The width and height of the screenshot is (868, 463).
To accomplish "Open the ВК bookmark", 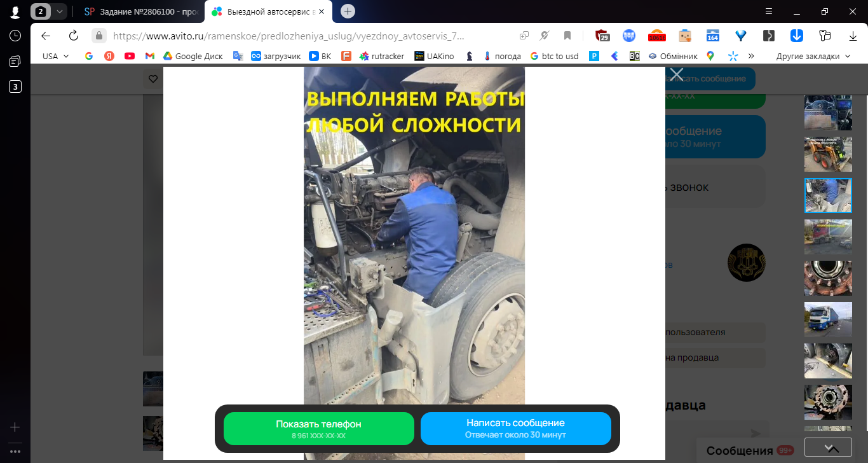I will coord(320,56).
